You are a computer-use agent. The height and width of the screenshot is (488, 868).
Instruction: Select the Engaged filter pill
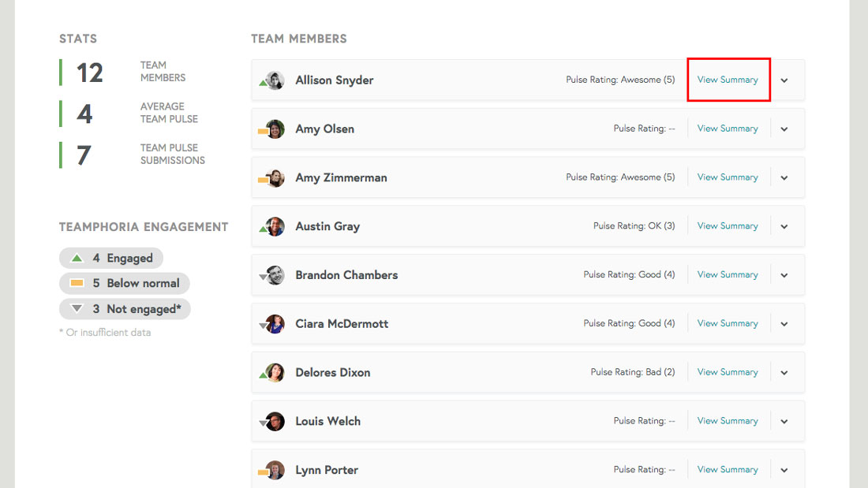pyautogui.click(x=111, y=258)
